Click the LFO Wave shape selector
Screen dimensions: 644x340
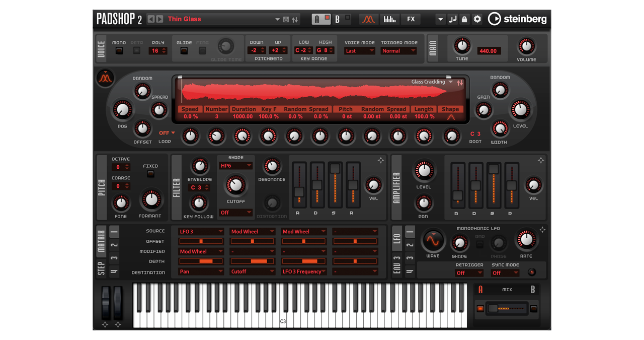point(433,241)
